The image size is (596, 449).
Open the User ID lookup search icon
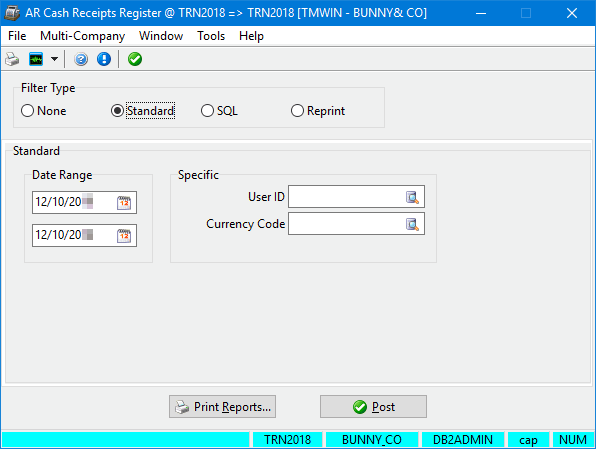coord(412,197)
